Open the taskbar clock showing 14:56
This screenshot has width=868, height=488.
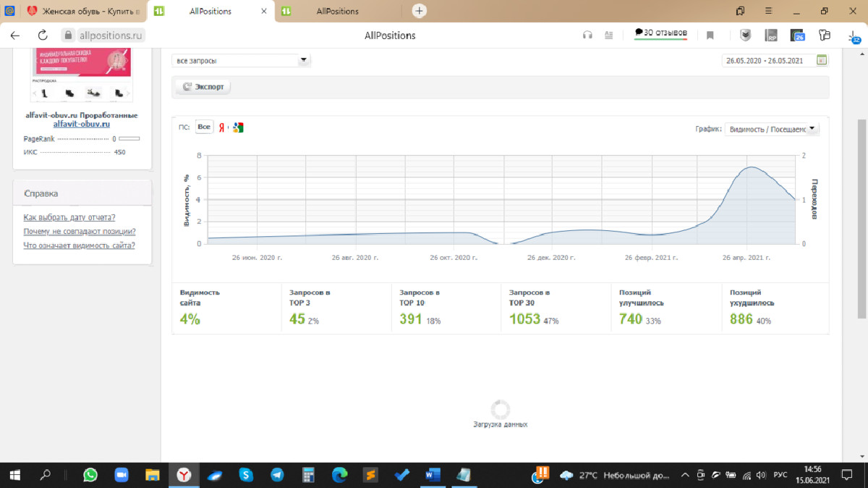point(813,475)
